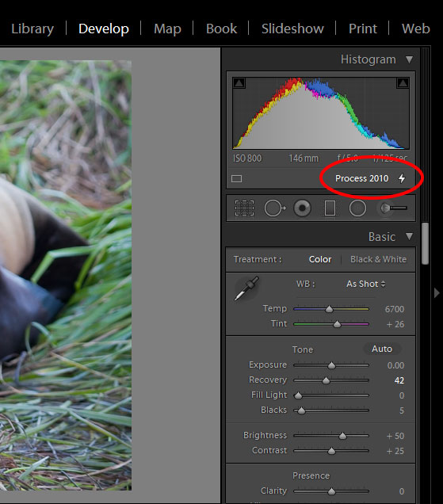
Task: Click the ISO 800 text
Action: (x=247, y=158)
